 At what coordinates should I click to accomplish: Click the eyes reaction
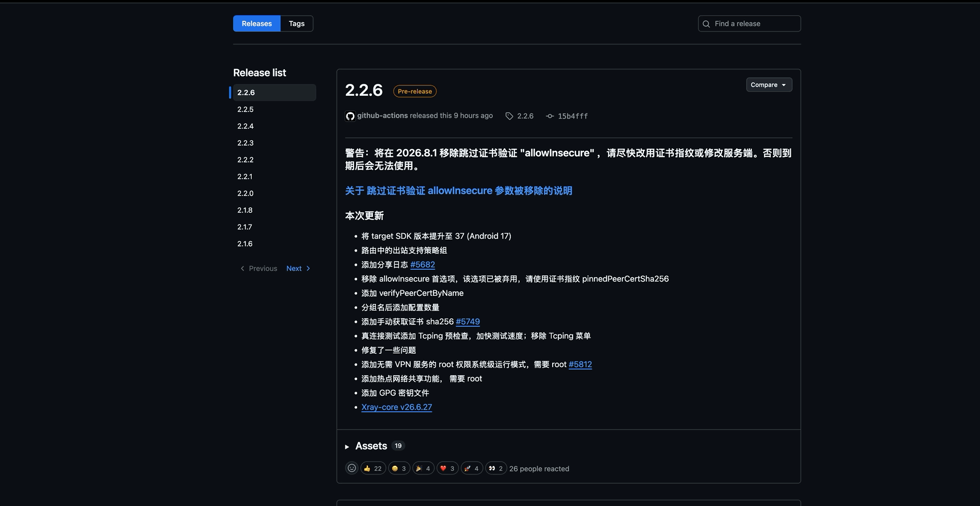(x=496, y=468)
